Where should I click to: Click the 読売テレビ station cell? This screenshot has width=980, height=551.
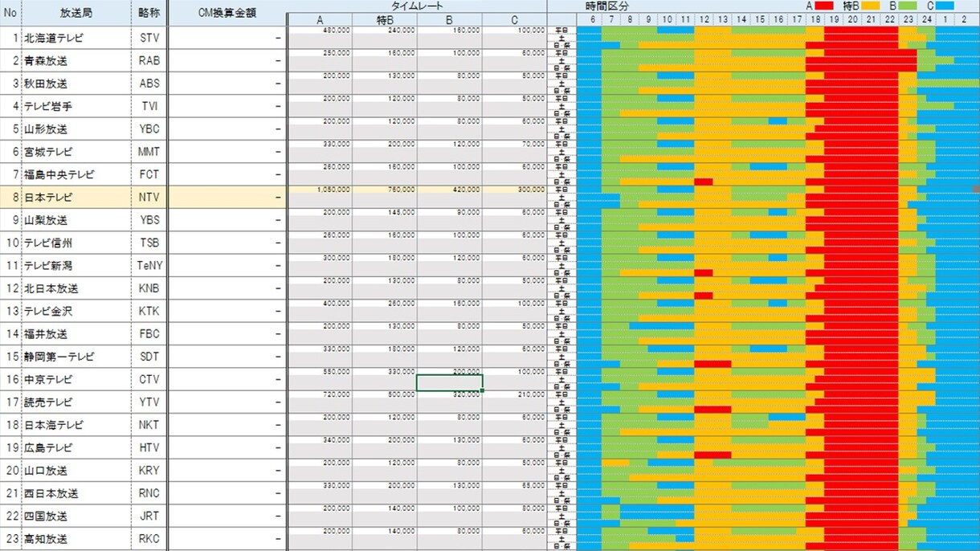pos(76,402)
